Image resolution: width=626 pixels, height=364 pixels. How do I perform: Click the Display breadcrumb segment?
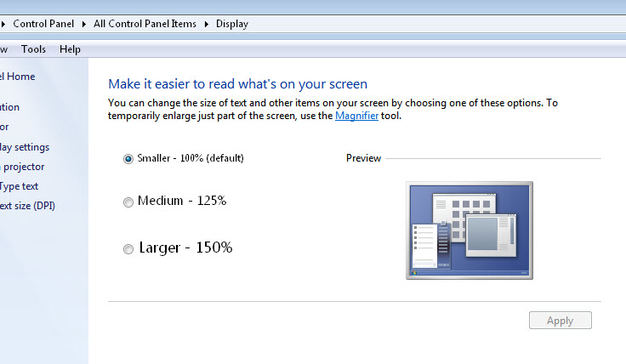tap(232, 24)
